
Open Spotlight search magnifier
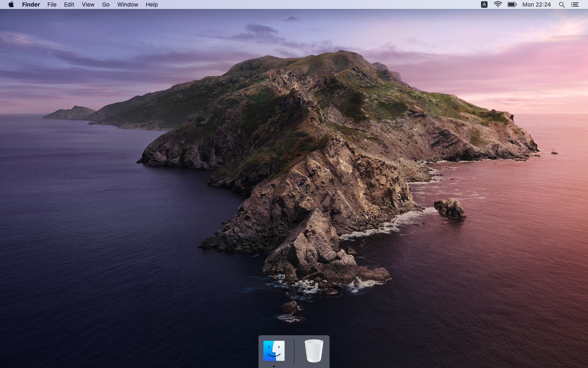[562, 4]
